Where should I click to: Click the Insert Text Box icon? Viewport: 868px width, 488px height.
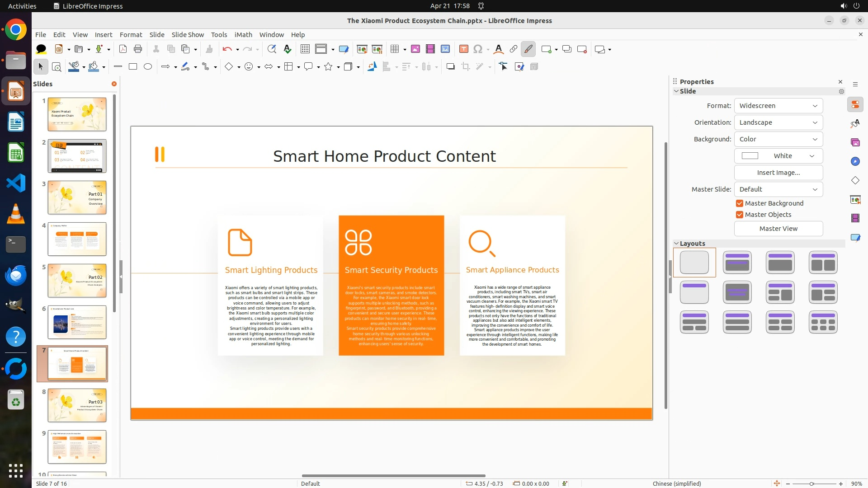[x=463, y=49]
